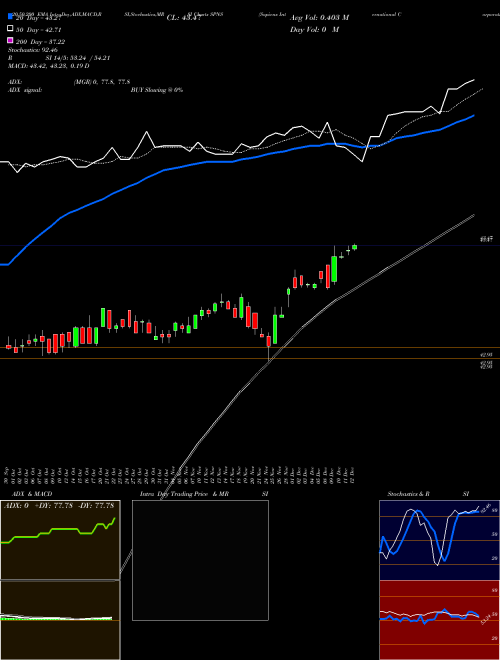The width and height of the screenshot is (500, 660).
Task: Open the MACD lower sub-panel
Action: coord(60,620)
